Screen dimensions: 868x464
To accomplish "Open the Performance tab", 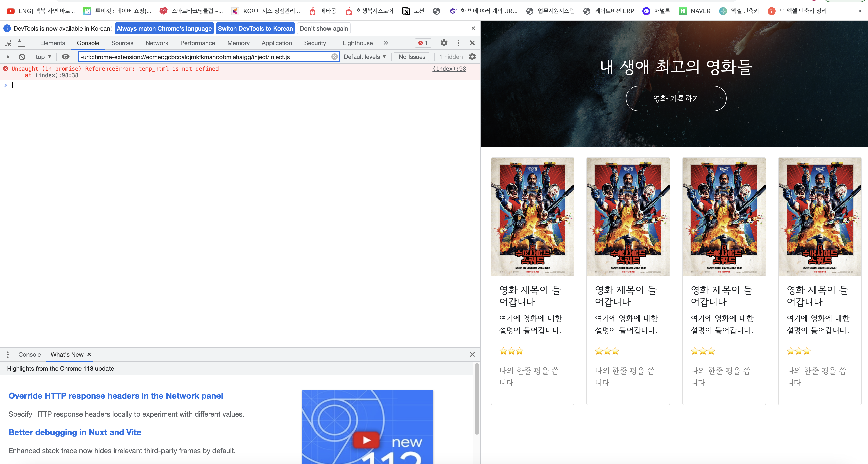I will pos(198,43).
